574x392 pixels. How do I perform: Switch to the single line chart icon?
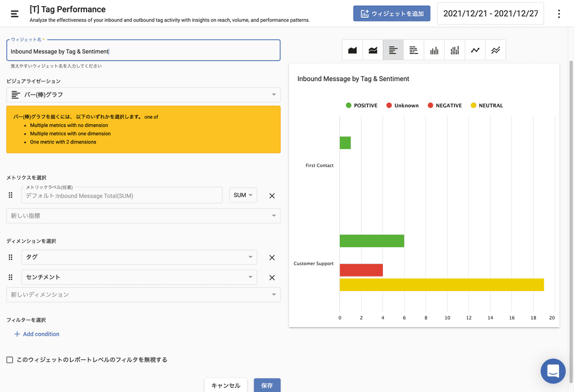pyautogui.click(x=475, y=51)
